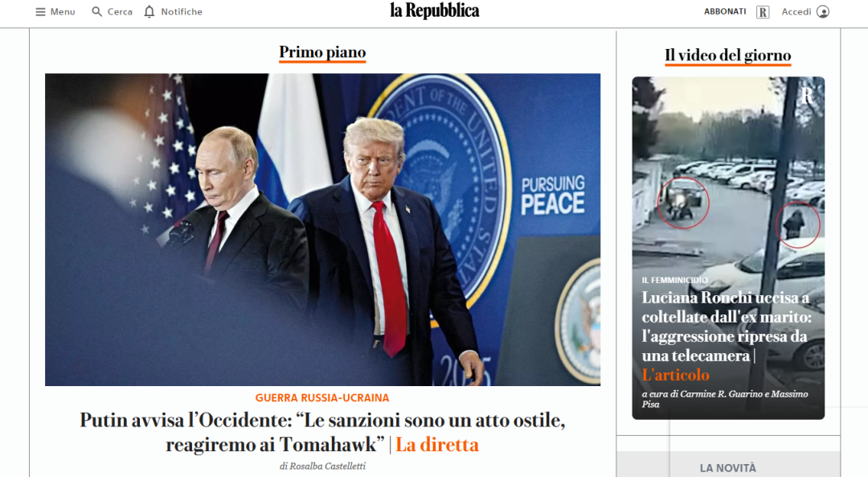Click the ABBONATI link
This screenshot has width=868, height=477.
pos(725,11)
